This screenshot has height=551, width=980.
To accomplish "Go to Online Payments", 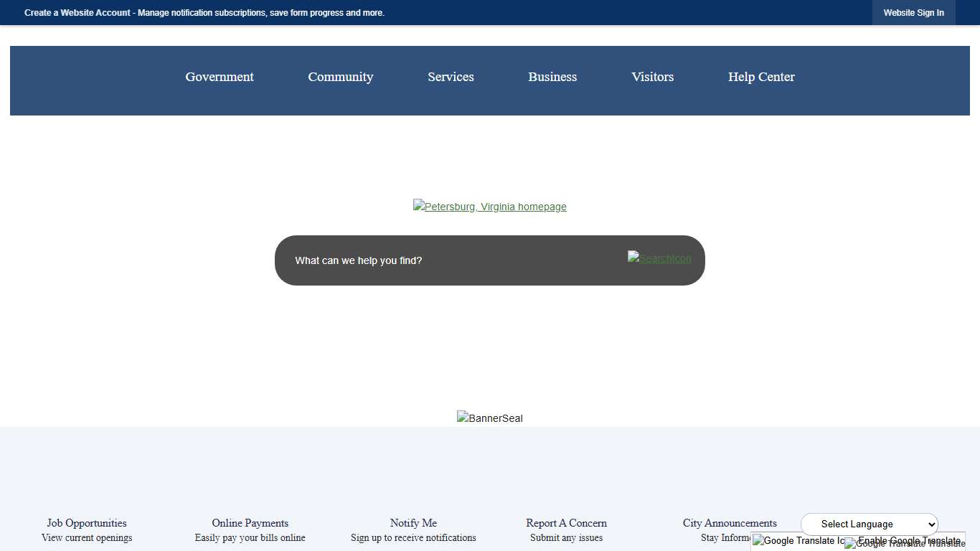I will pos(250,524).
